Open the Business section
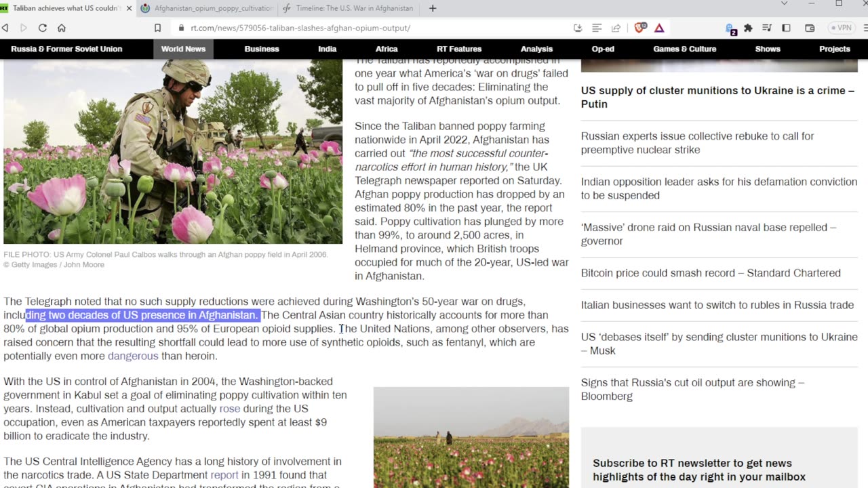The height and width of the screenshot is (488, 868). (x=262, y=49)
